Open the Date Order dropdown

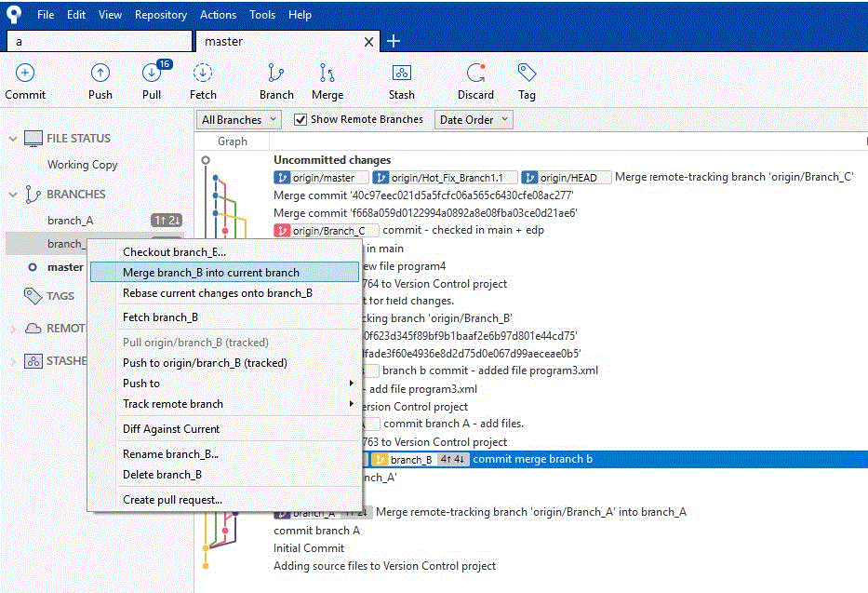point(474,119)
